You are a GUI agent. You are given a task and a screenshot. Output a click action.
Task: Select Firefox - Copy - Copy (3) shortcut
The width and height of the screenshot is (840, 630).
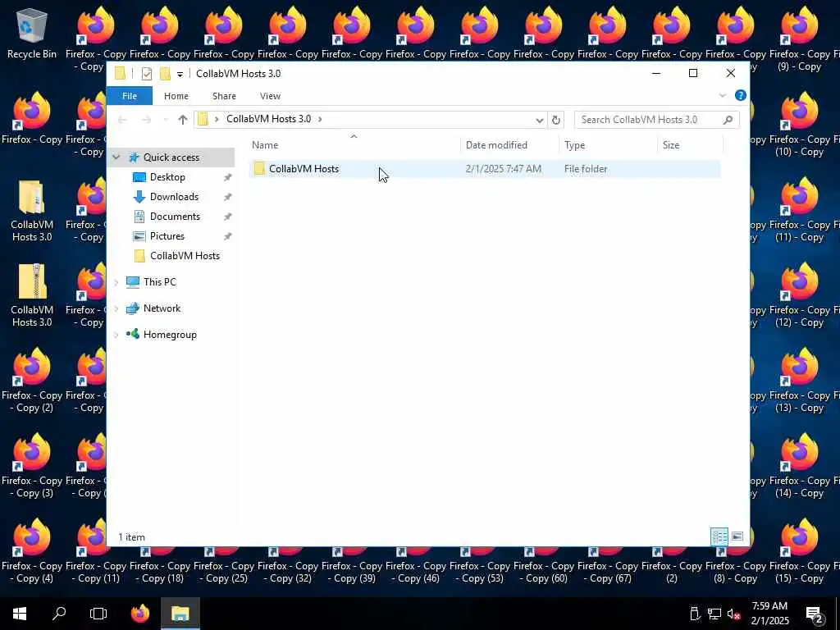[32, 466]
